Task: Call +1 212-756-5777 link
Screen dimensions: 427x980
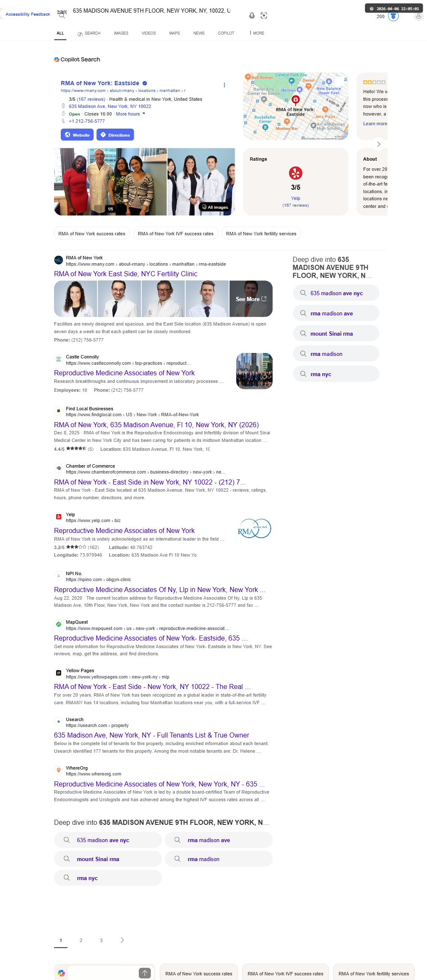Action: [x=87, y=121]
